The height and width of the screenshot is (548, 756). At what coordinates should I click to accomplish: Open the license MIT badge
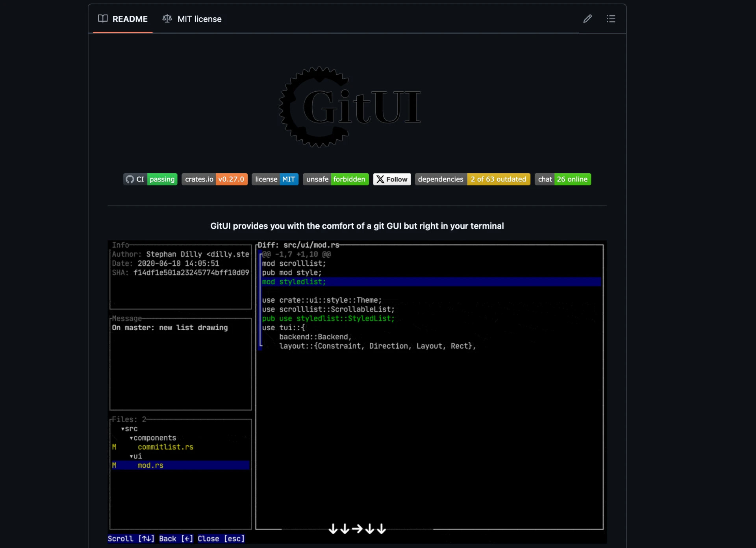[x=275, y=179]
